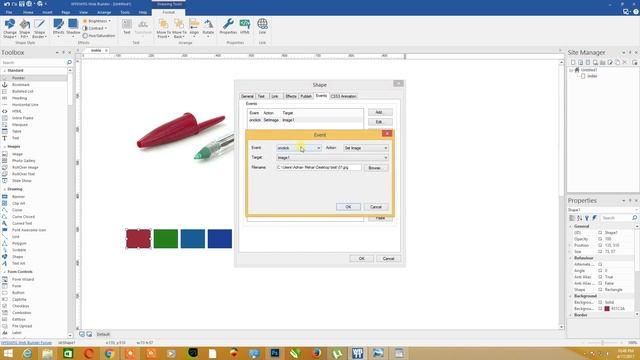Open Firefox from the taskbar
Viewport: 640px width, 360px height.
pos(317,353)
